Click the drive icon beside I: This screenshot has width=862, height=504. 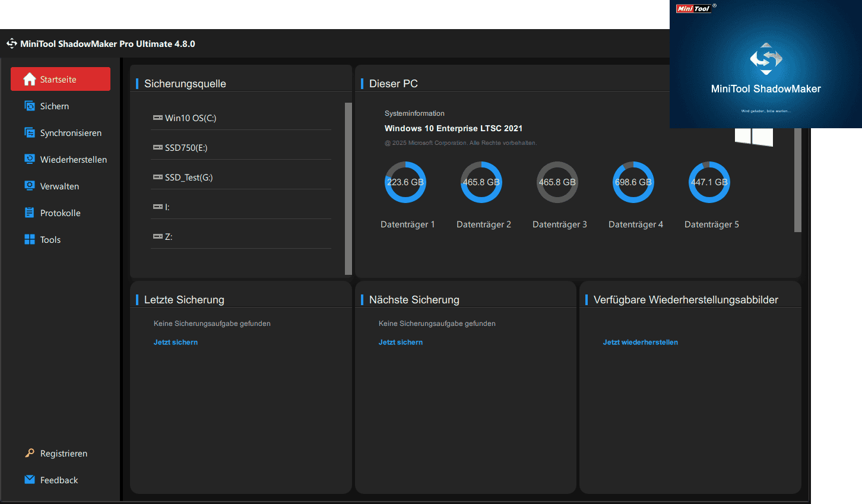[158, 207]
